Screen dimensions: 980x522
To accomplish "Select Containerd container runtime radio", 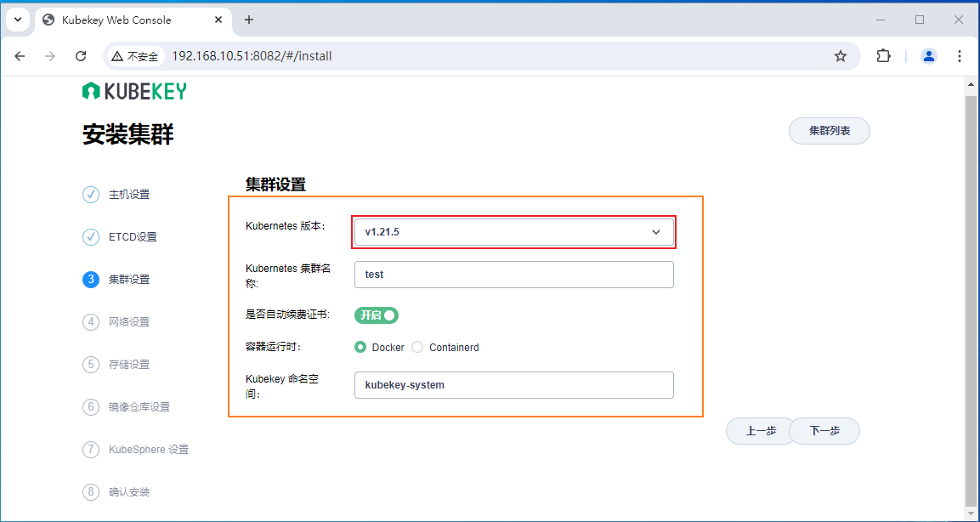I will (x=417, y=347).
